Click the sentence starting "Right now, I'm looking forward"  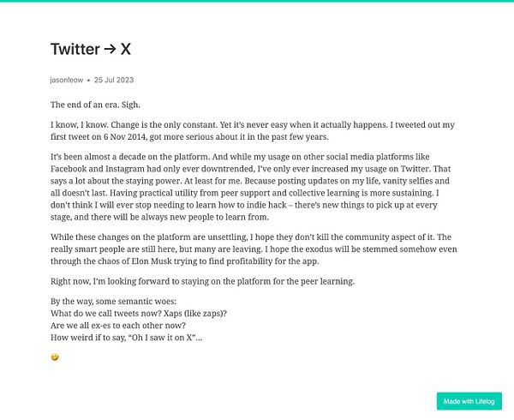pos(202,281)
